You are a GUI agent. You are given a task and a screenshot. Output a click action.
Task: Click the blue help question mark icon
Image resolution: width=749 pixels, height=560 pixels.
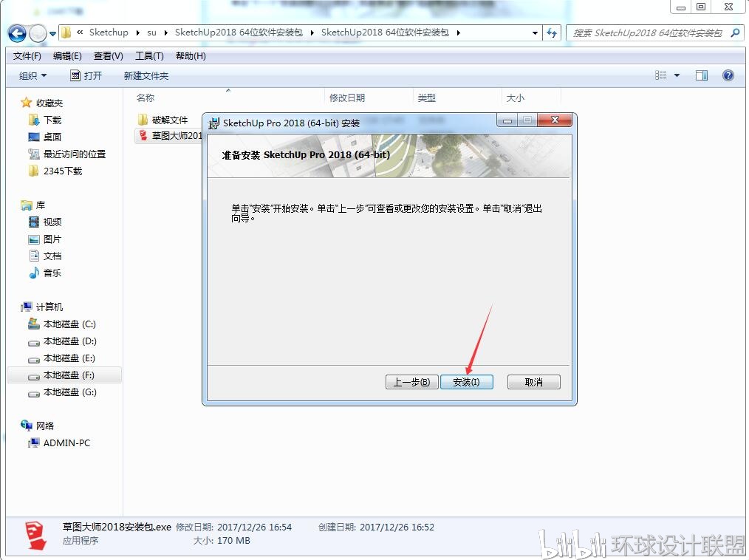728,75
